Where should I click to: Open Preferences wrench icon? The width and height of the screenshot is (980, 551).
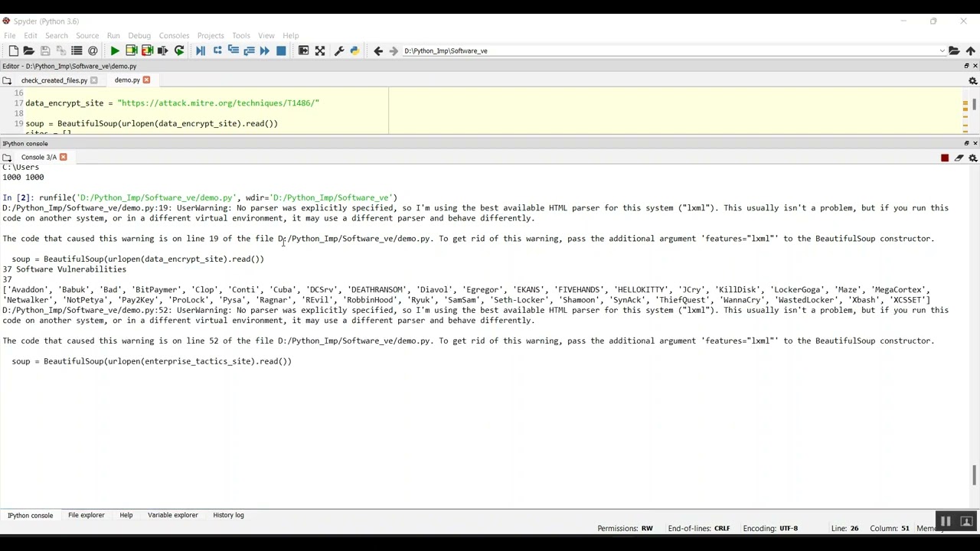(x=339, y=51)
